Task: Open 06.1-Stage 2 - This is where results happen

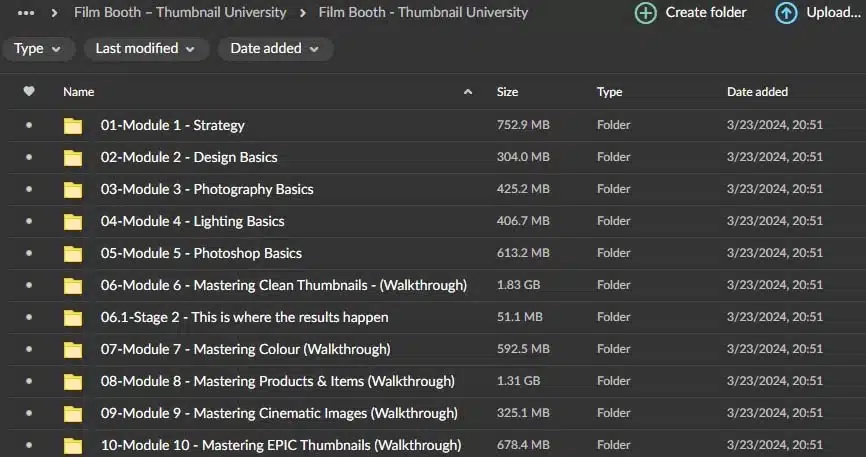Action: (x=244, y=318)
